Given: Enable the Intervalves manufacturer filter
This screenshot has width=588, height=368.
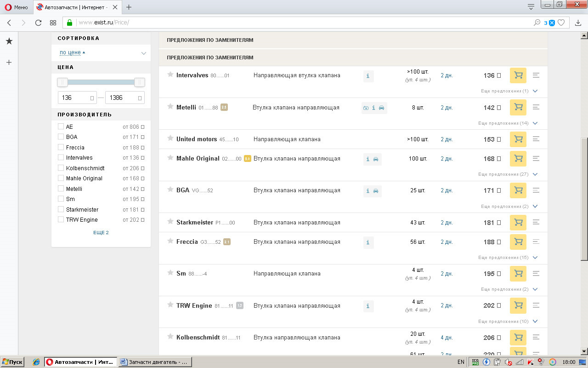Looking at the screenshot, I should 61,157.
